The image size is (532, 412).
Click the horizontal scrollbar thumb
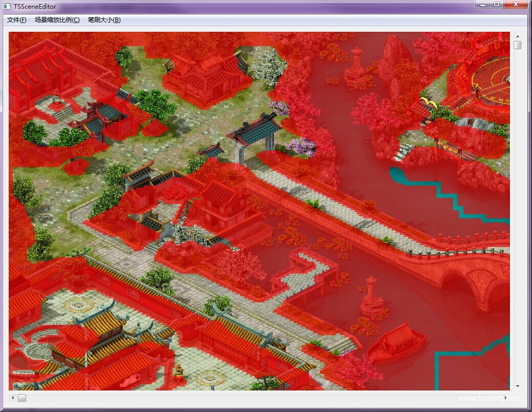tap(22, 398)
